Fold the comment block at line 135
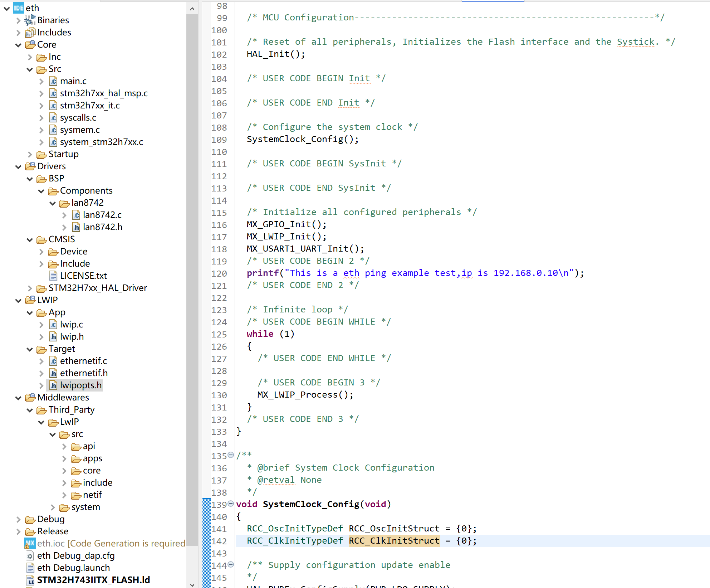The image size is (710, 588). click(x=231, y=455)
